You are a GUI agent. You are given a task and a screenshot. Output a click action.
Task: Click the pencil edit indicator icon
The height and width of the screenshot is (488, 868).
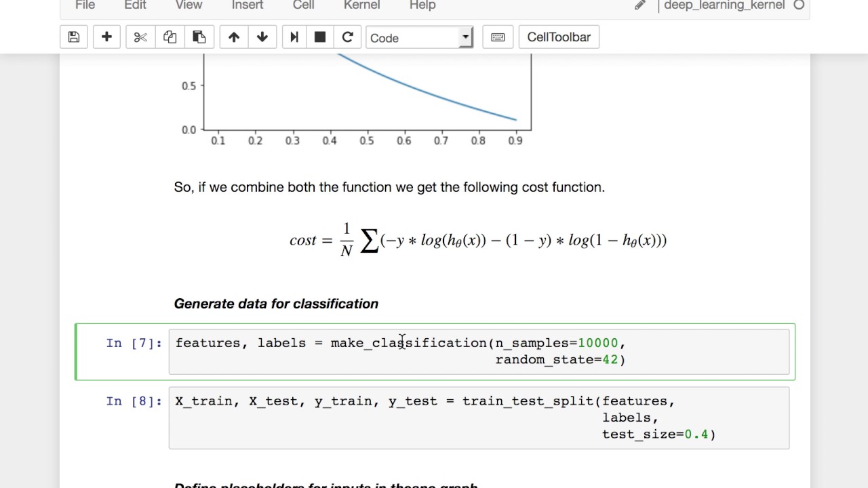[x=639, y=5]
